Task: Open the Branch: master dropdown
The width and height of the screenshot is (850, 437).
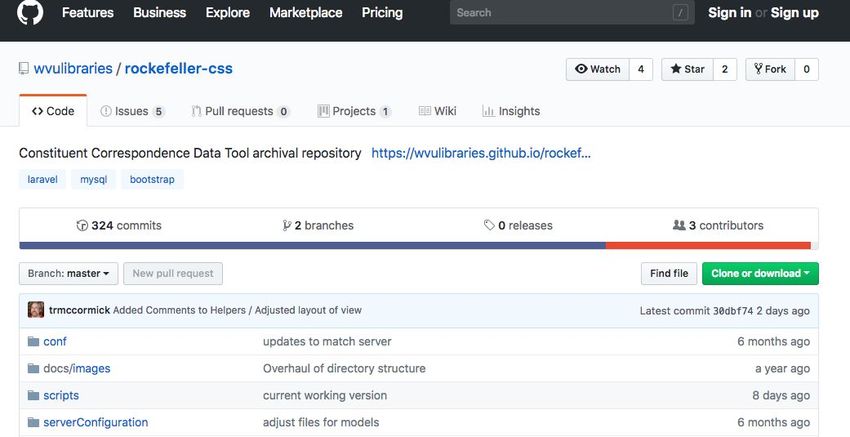Action: [69, 274]
